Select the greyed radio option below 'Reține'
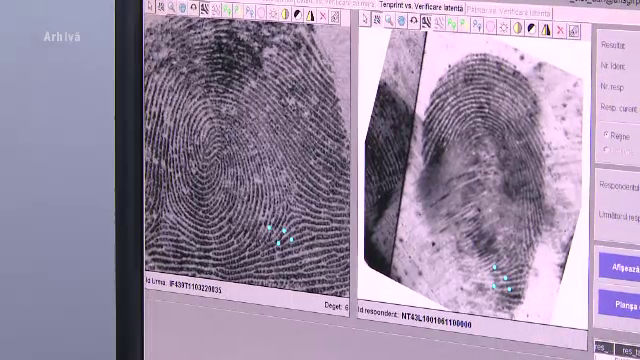640x360 pixels. (606, 150)
